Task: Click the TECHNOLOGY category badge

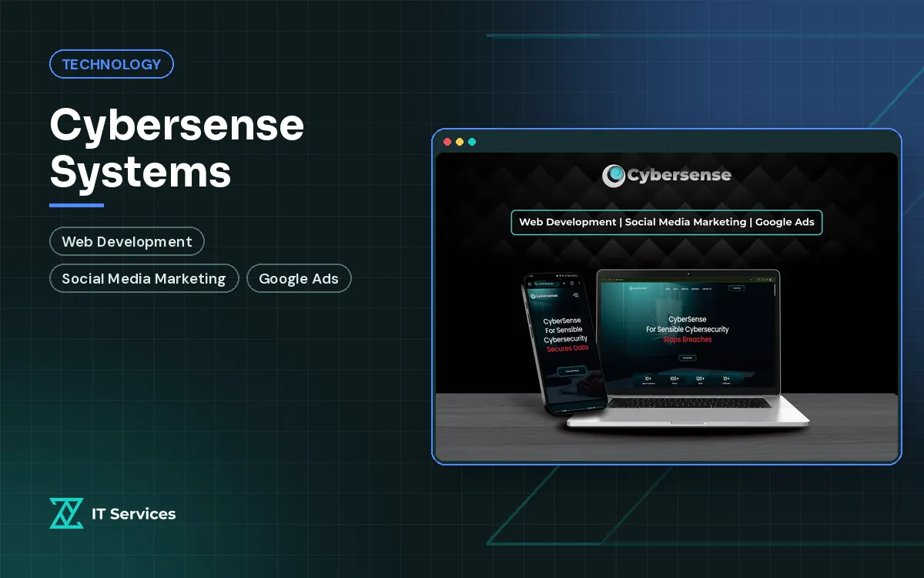Action: coord(112,64)
